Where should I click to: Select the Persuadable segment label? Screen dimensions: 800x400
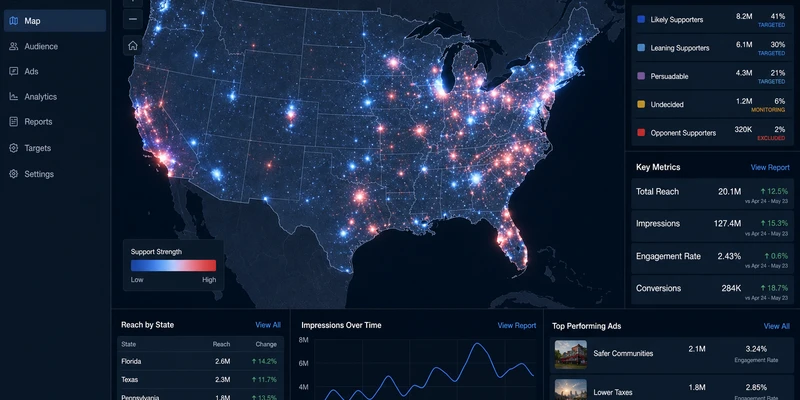(x=669, y=76)
